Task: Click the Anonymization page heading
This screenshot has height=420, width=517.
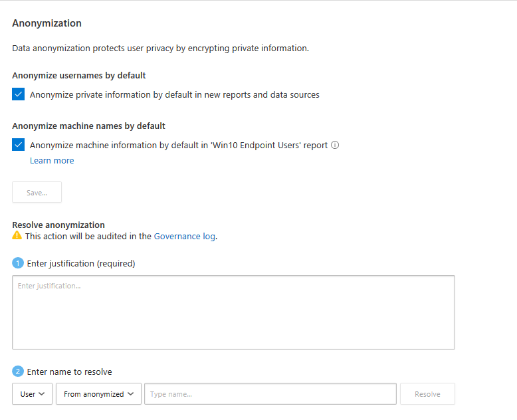Action: (47, 23)
